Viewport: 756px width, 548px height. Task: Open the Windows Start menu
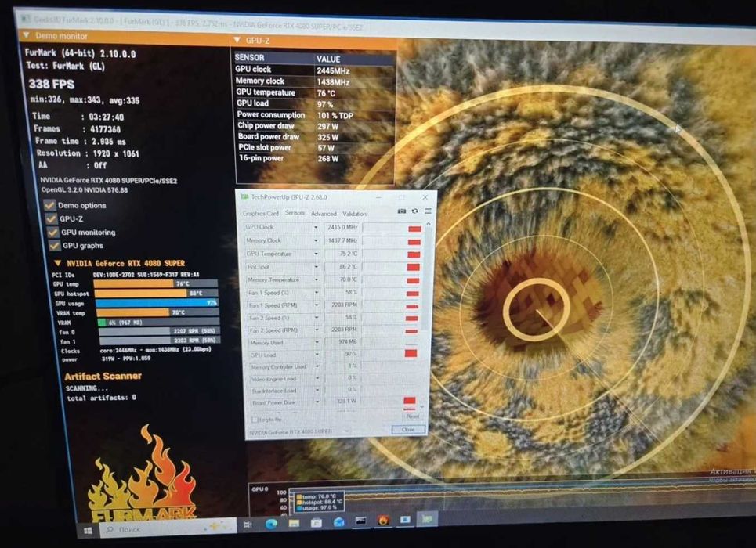pyautogui.click(x=88, y=531)
